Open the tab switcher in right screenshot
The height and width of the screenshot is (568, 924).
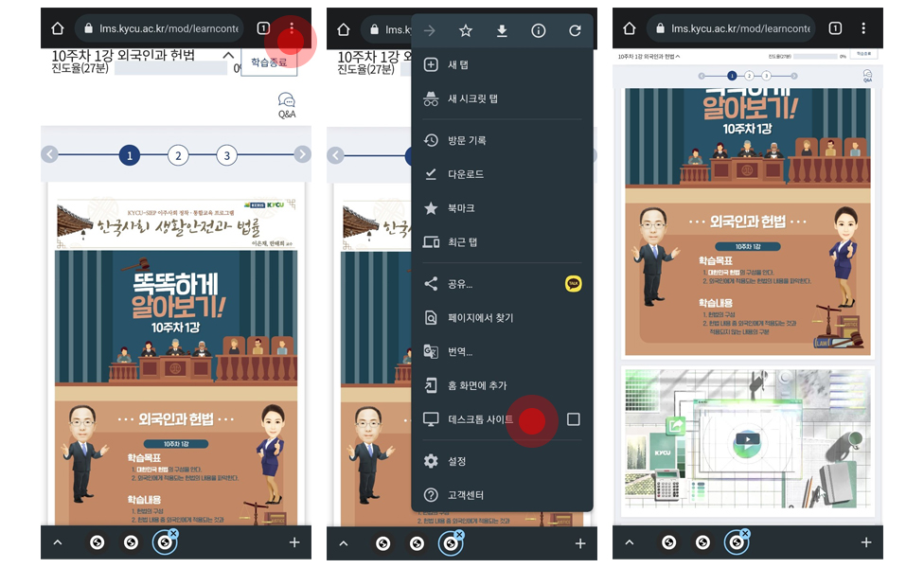[835, 28]
